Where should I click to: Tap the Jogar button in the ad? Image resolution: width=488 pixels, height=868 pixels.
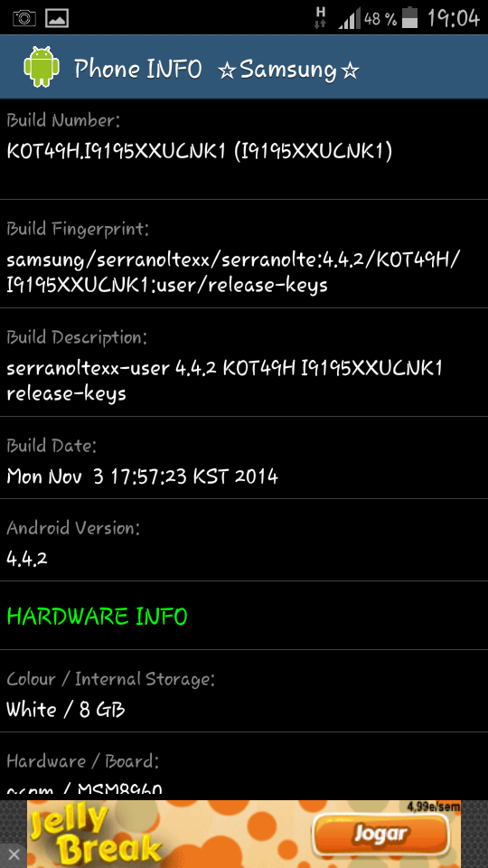[380, 835]
